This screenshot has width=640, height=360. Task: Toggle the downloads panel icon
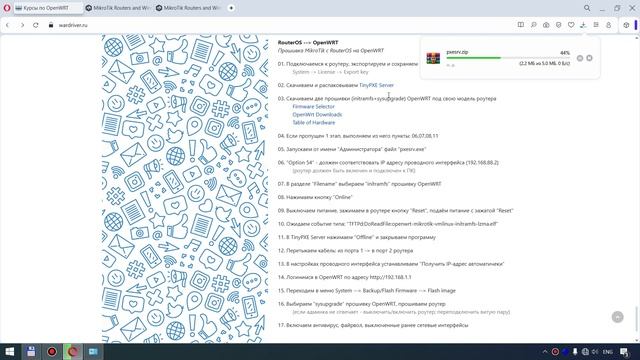583,25
